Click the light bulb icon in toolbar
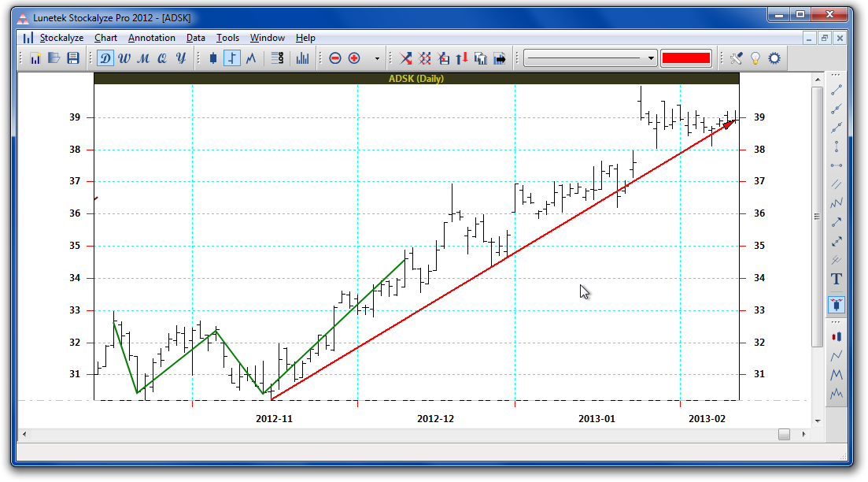Viewport: 868px width, 482px height. 755,58
